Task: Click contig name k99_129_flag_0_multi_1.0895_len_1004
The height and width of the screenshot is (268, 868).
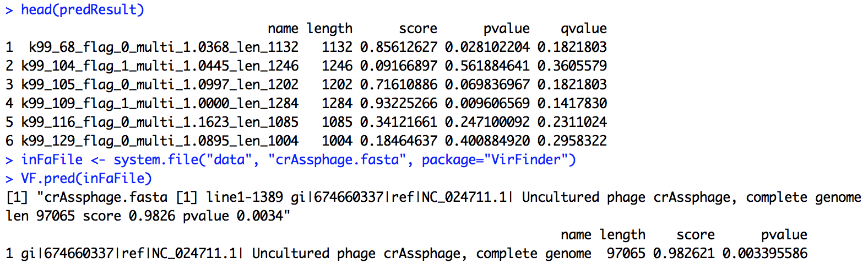Action: click(x=160, y=141)
